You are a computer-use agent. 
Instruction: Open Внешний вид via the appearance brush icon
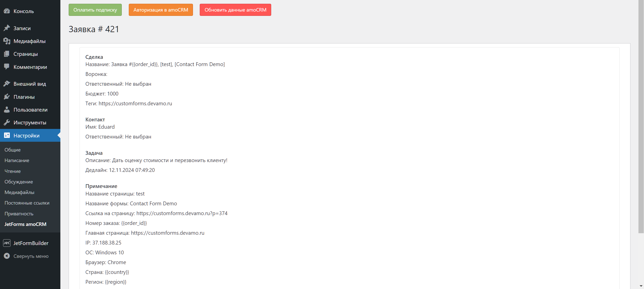point(7,83)
